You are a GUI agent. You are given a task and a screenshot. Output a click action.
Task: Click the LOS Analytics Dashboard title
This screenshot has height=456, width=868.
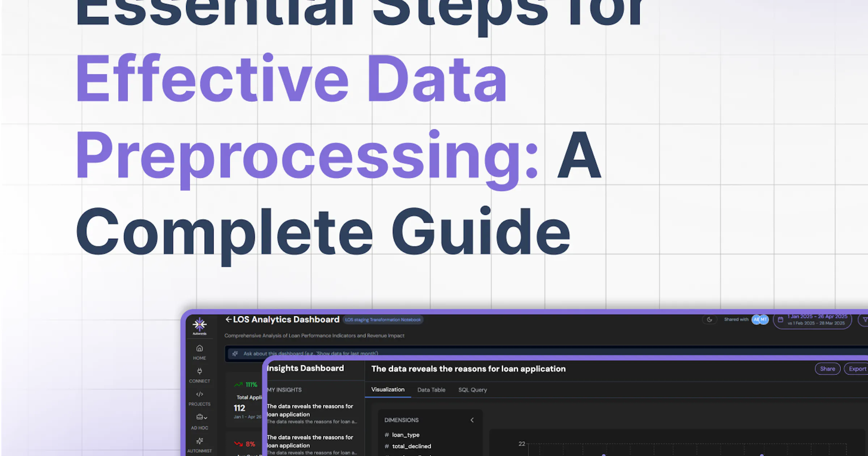point(286,319)
